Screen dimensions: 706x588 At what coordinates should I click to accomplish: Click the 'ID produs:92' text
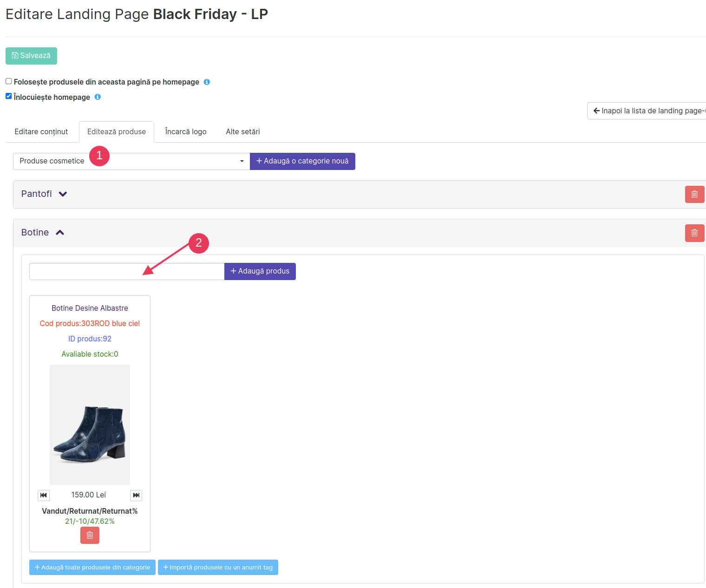tap(90, 339)
